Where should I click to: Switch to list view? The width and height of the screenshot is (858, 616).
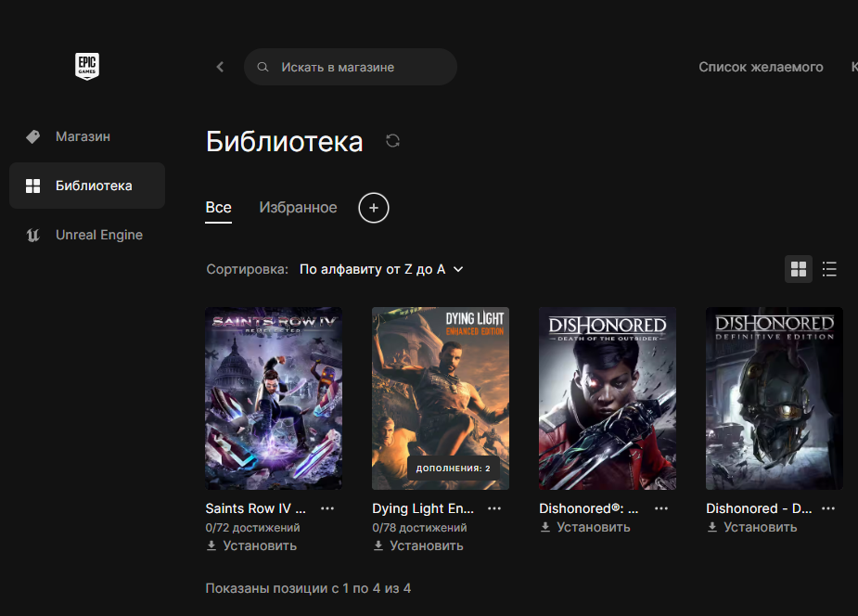(829, 269)
